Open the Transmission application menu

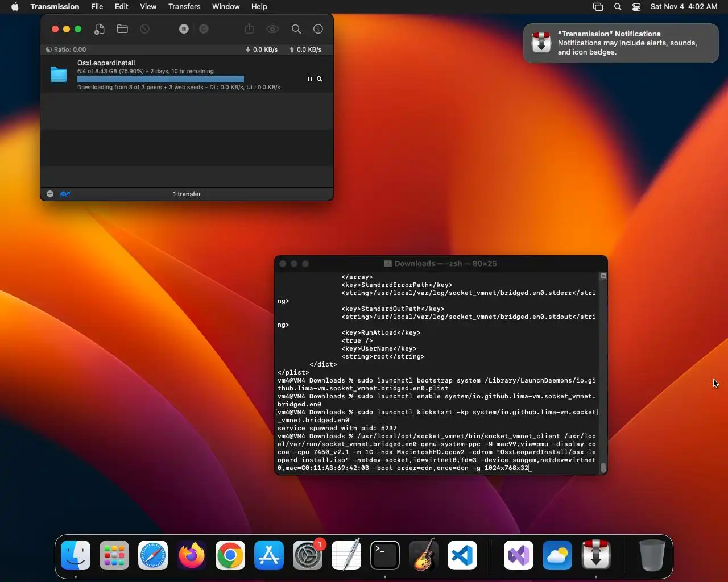pos(55,7)
